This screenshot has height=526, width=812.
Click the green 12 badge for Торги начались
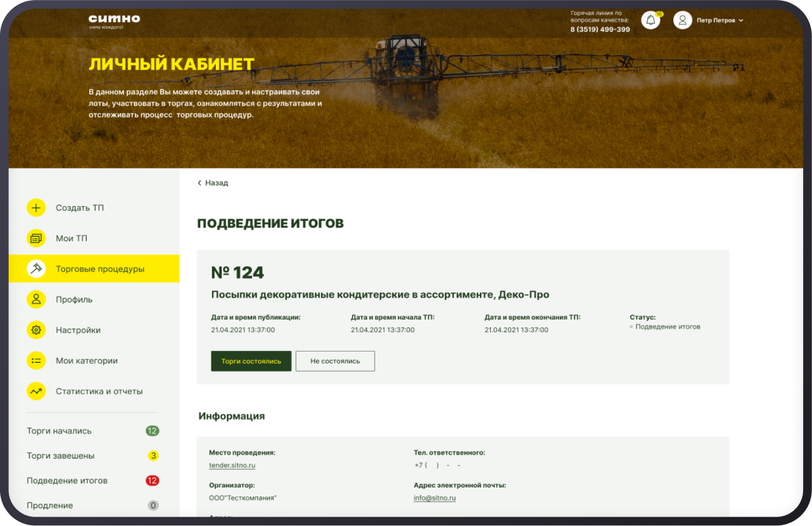(152, 430)
